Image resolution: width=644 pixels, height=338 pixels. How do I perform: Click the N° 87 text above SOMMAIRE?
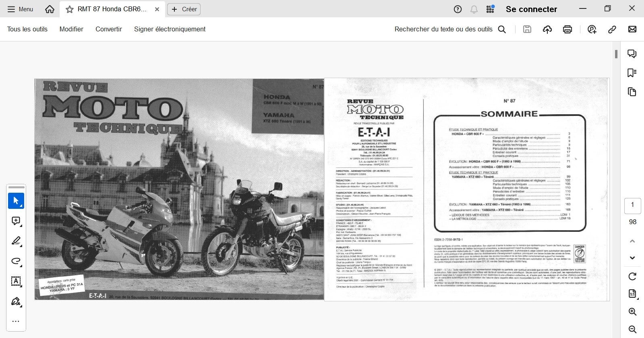coord(509,101)
